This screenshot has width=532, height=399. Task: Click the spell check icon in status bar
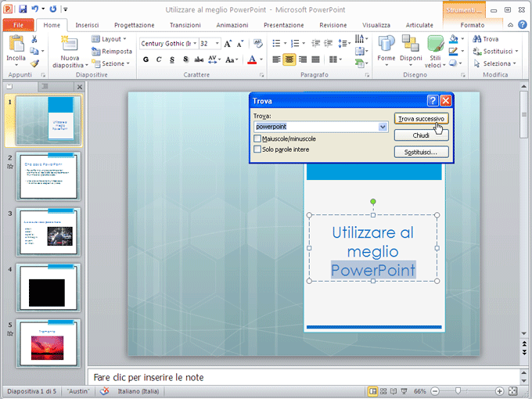tap(105, 391)
